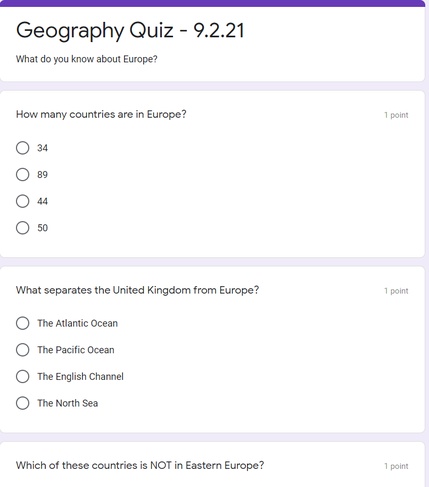The width and height of the screenshot is (429, 487).
Task: Pick the 50 radio option
Action: [x=22, y=228]
